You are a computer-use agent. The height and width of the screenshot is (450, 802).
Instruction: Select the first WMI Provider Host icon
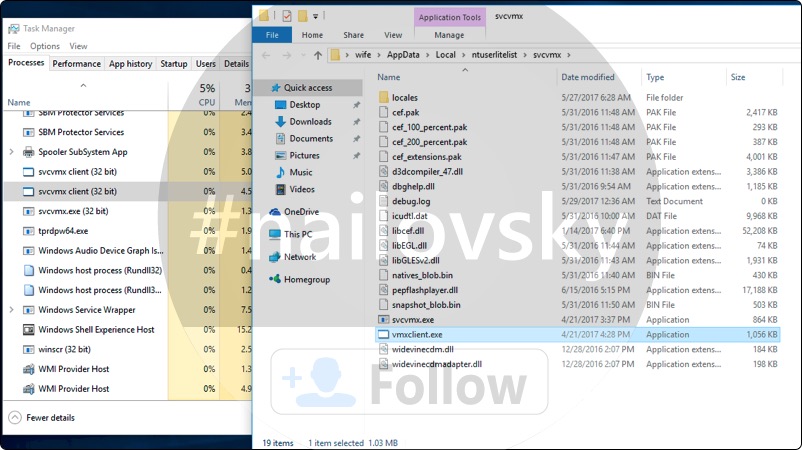point(29,369)
